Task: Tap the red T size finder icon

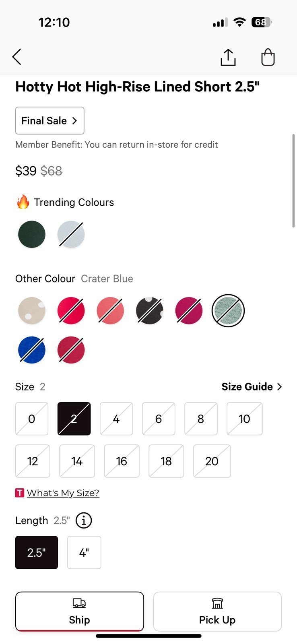Action: [x=20, y=493]
